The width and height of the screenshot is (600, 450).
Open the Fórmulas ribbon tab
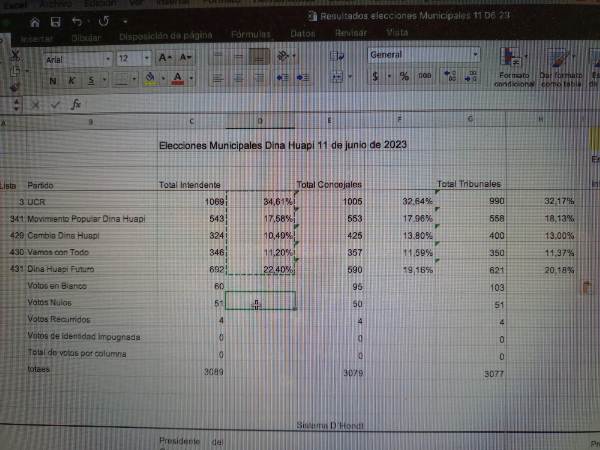[251, 34]
